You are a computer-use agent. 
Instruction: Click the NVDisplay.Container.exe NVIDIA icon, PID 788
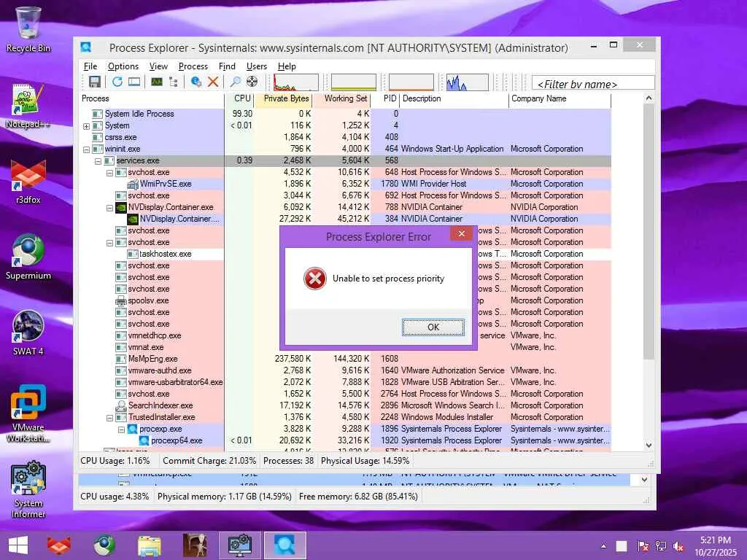pos(121,207)
